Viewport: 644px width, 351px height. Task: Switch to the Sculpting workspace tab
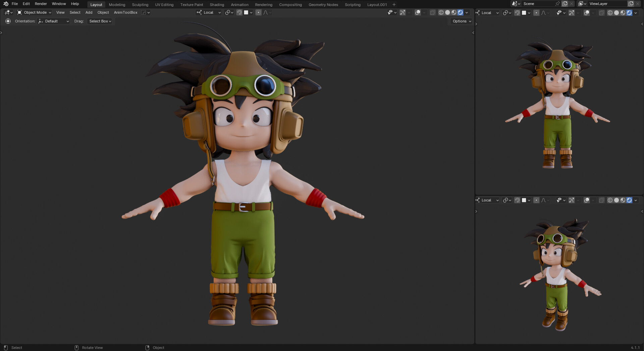pyautogui.click(x=140, y=4)
